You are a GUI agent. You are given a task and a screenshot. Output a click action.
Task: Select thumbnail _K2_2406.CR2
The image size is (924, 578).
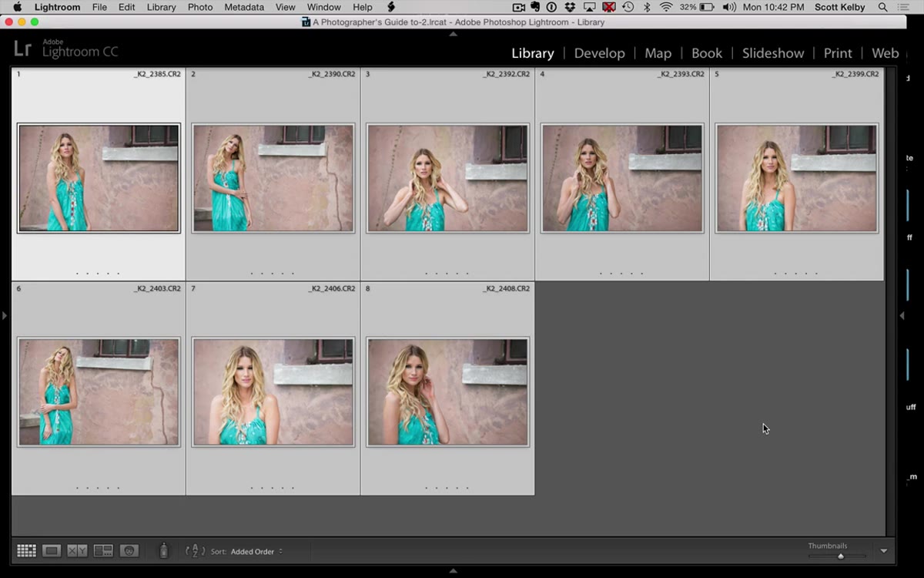[273, 392]
